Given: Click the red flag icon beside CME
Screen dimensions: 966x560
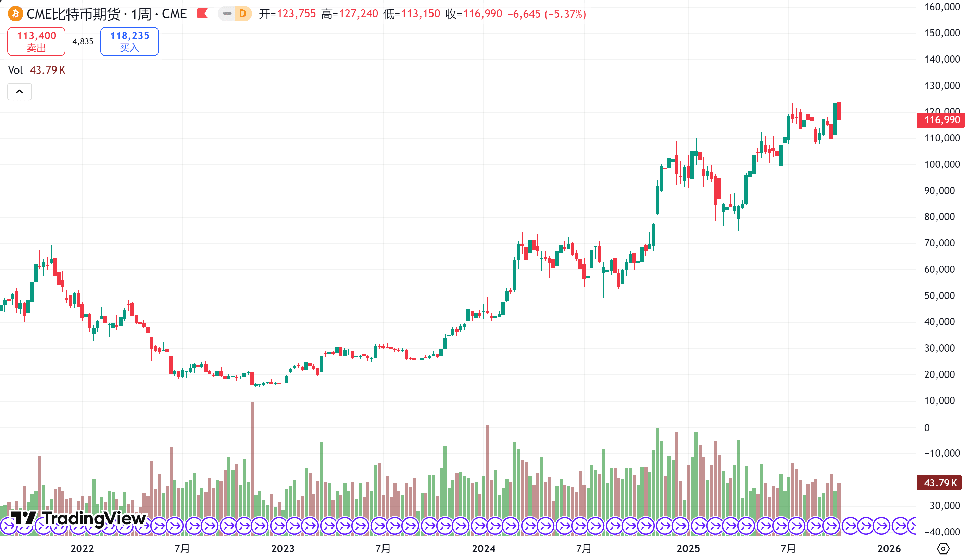Looking at the screenshot, I should pyautogui.click(x=202, y=14).
